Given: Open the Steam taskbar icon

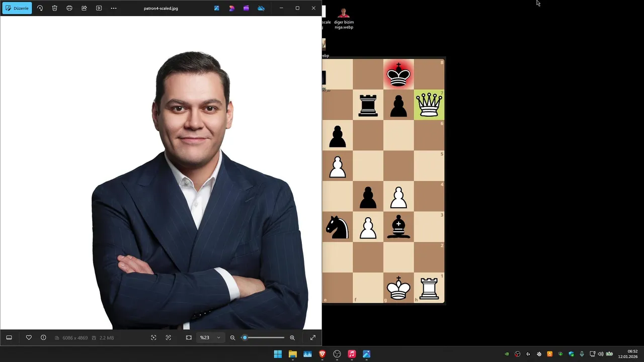Looking at the screenshot, I should pos(337,354).
